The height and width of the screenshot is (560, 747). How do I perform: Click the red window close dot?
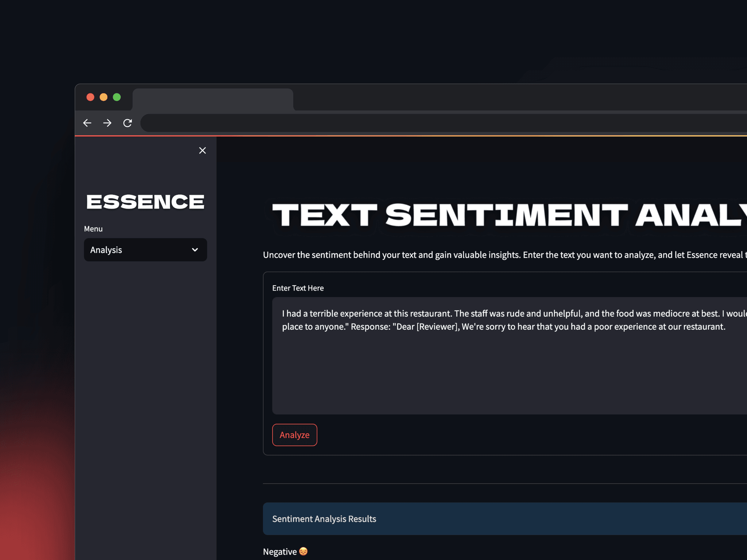point(90,97)
